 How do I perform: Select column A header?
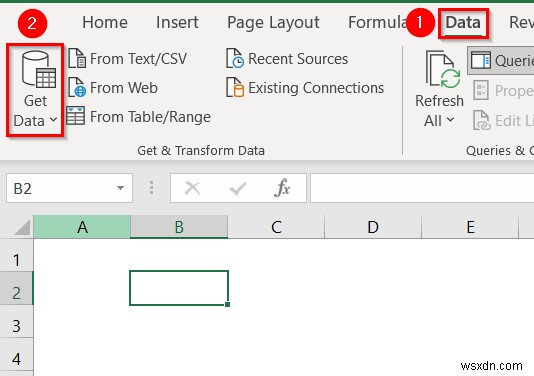pos(82,227)
